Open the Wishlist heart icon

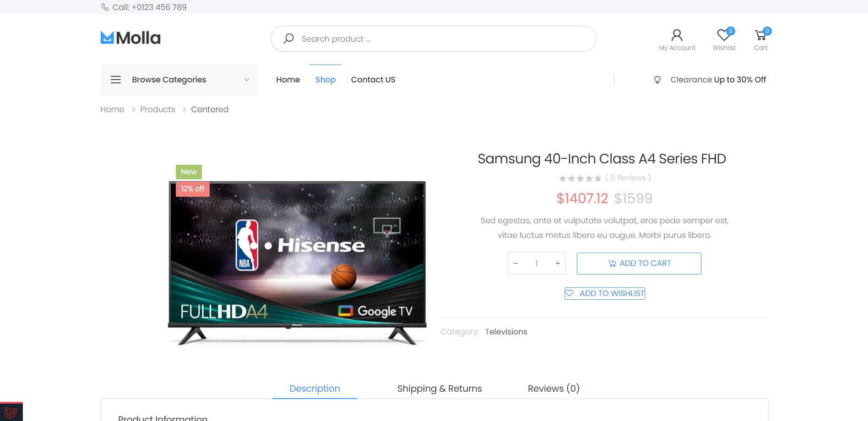point(723,35)
